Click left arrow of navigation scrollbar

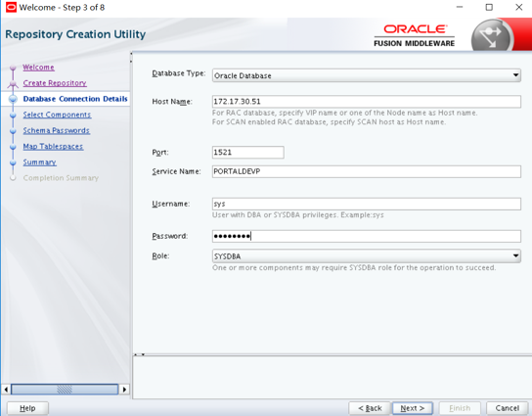click(6, 390)
